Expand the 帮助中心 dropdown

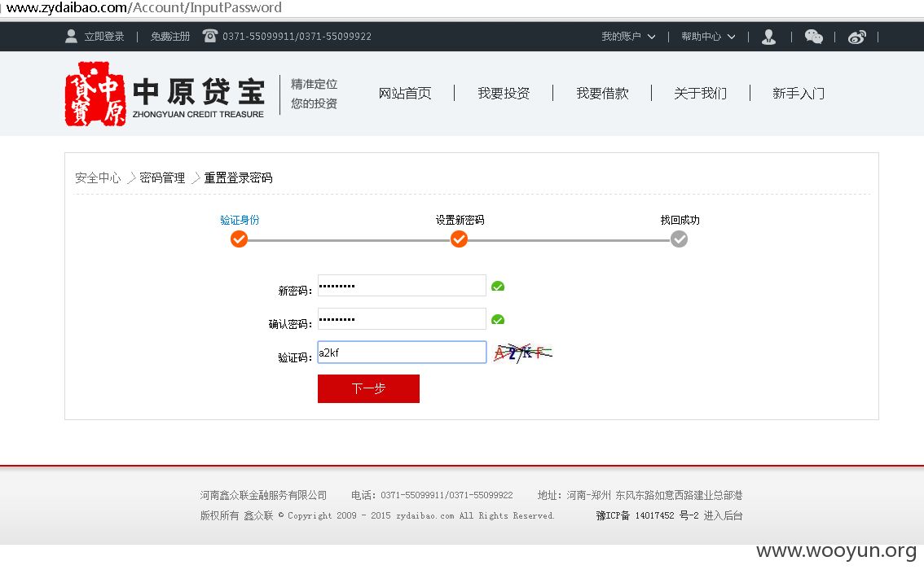pos(708,37)
